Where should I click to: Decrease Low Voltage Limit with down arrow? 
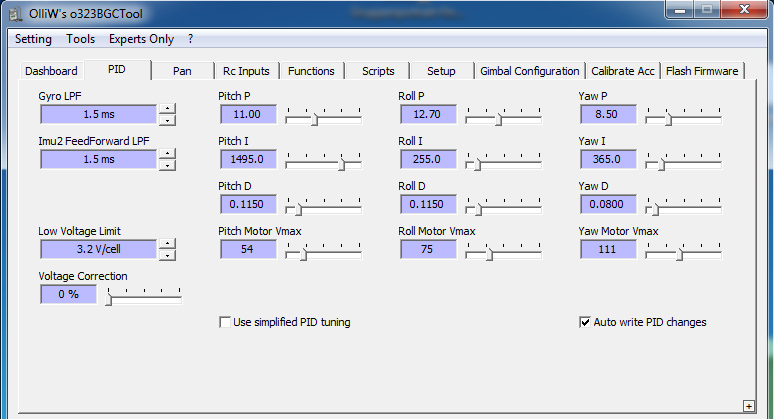[168, 255]
